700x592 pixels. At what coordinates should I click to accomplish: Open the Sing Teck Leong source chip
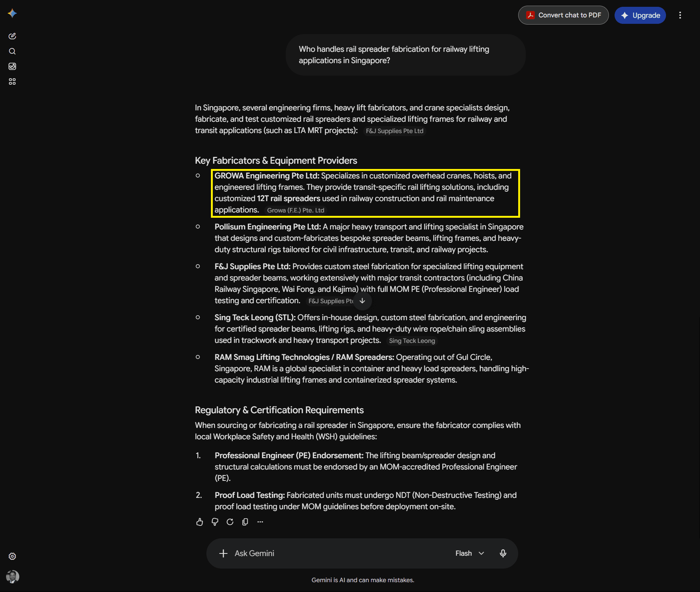(x=412, y=341)
